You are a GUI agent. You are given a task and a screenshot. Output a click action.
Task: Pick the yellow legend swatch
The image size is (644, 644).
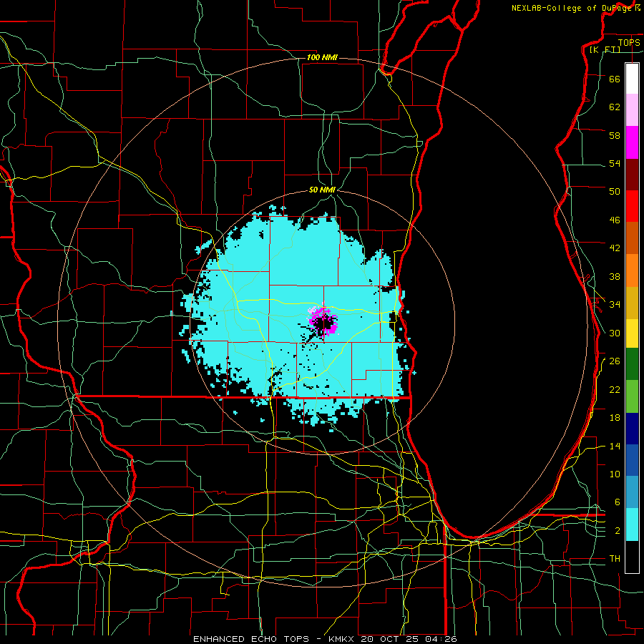[632, 333]
